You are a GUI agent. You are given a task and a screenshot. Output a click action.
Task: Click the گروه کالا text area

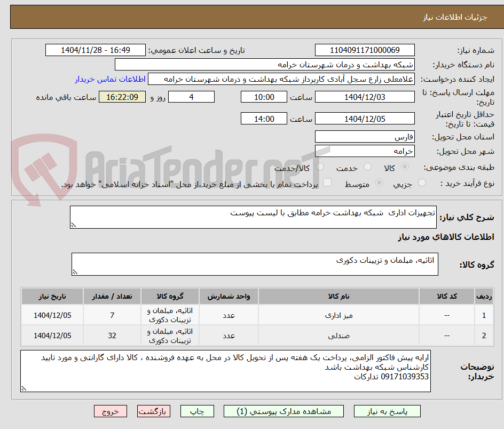tap(255, 264)
